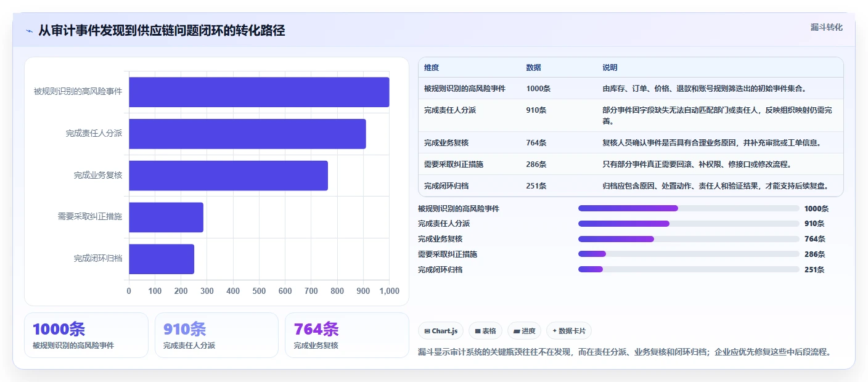This screenshot has height=382, width=868.
Task: Click the 漏斗转化 badge in the header
Action: coord(826,28)
